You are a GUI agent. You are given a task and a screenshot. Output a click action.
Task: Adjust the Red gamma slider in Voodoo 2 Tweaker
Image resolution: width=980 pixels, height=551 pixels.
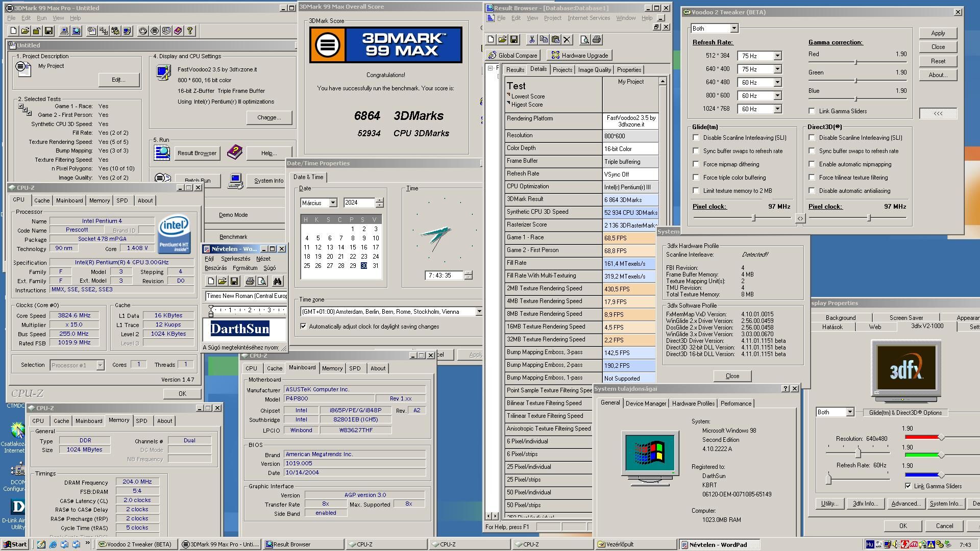coord(856,62)
